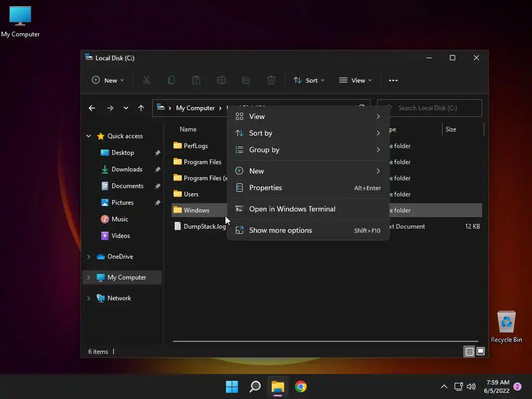Expand the breadcrumb chevron after My Computer

pyautogui.click(x=220, y=108)
